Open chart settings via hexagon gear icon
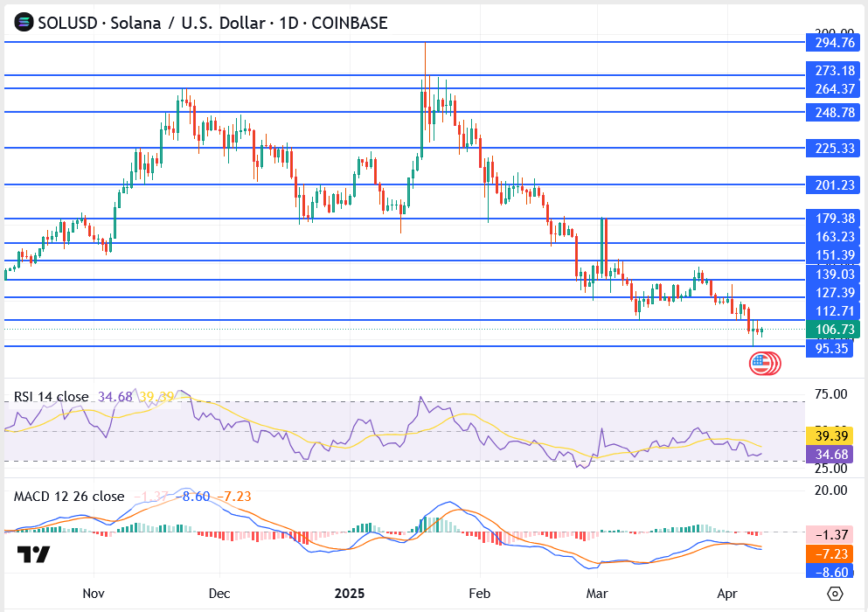Screen dimensions: 868x612 [835, 594]
